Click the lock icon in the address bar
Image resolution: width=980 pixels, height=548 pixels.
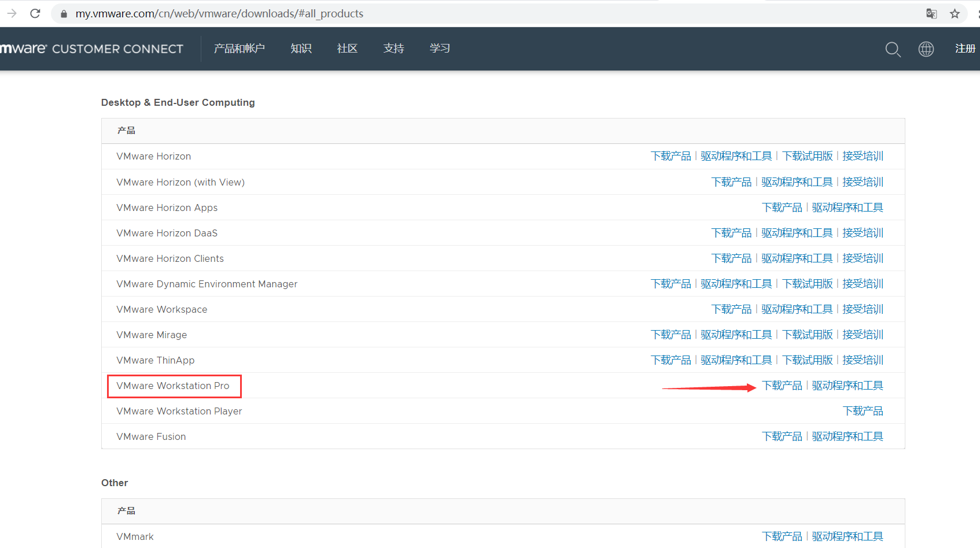point(64,14)
